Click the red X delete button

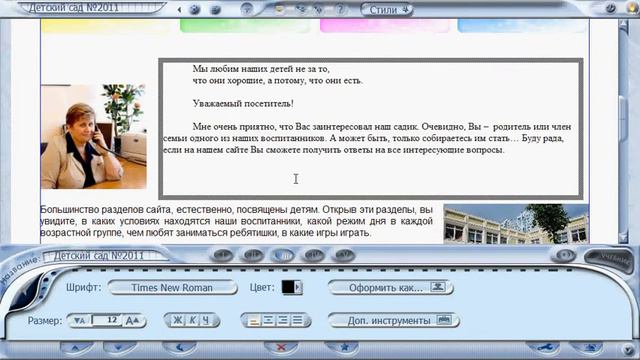click(281, 348)
